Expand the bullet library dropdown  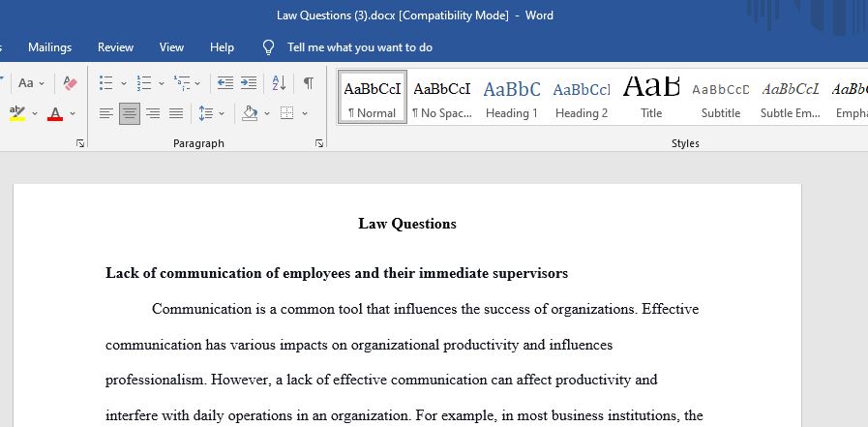point(124,83)
